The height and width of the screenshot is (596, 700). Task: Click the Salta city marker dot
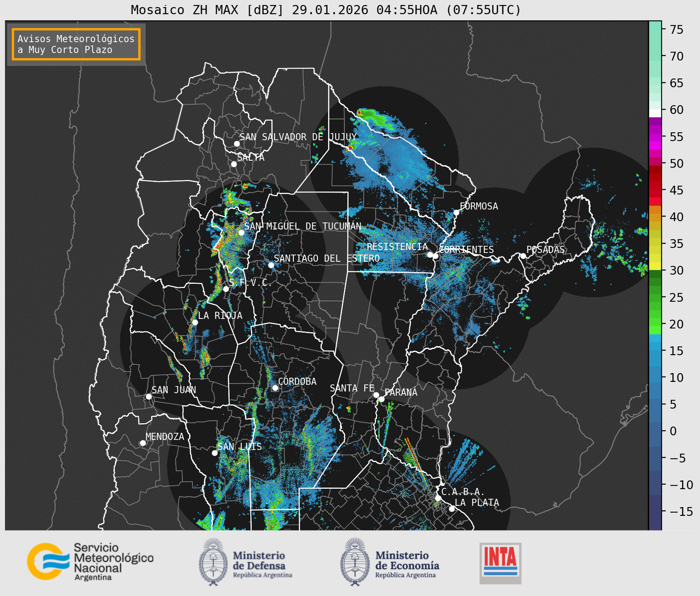[x=234, y=164]
